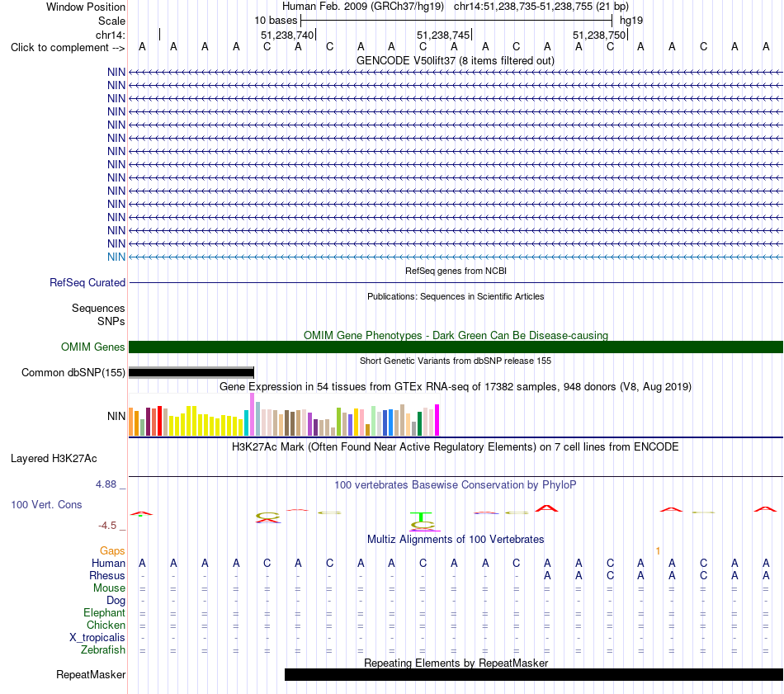
Task: Click the 'SNPs' track label
Action: (111, 321)
